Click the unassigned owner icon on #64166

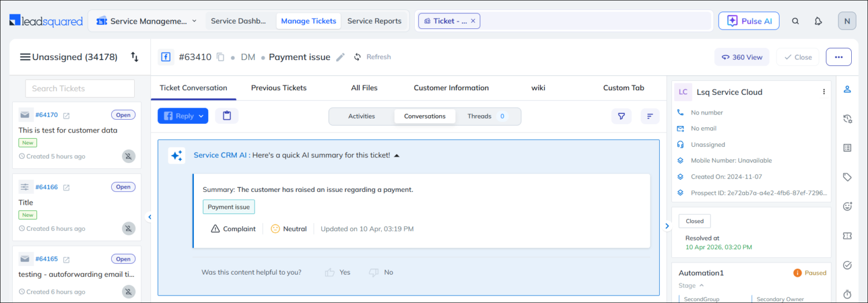point(128,228)
